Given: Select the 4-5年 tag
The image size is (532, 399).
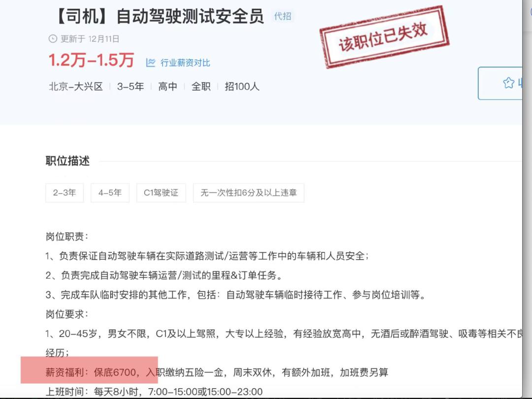Looking at the screenshot, I should pos(110,193).
